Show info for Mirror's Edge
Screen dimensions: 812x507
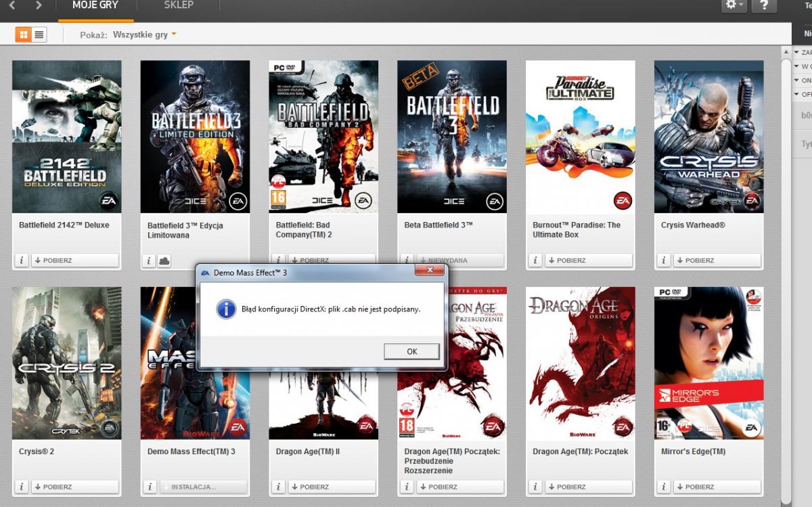coord(664,487)
